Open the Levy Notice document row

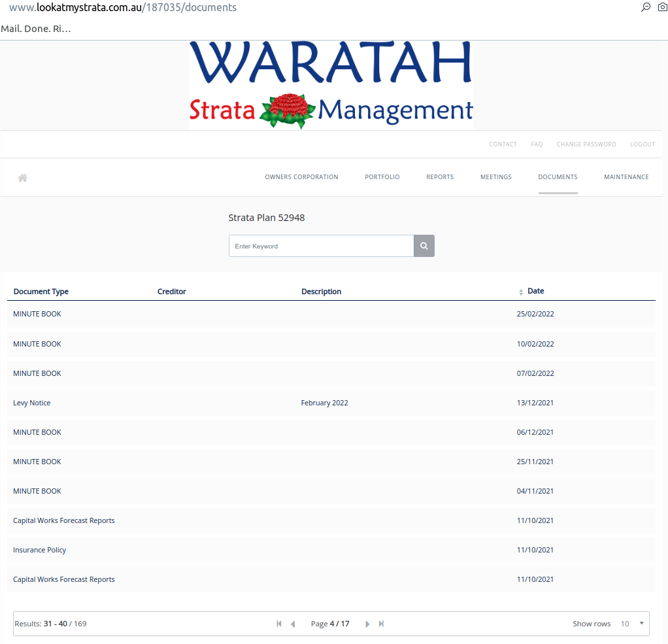[331, 403]
